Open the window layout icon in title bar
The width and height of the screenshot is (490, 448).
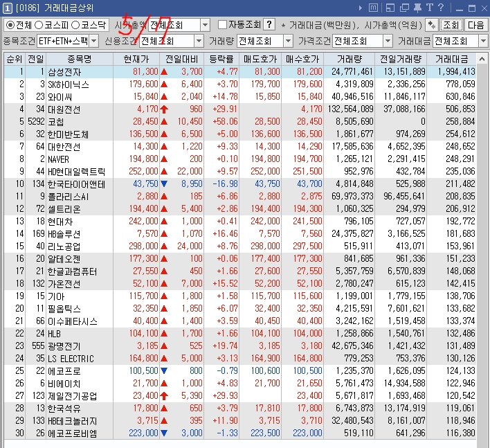click(390, 8)
